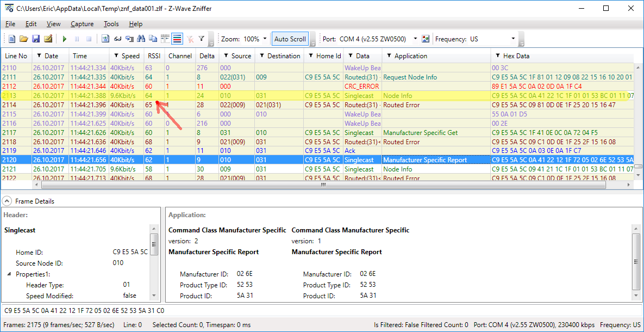Open the Capture menu
Image resolution: width=644 pixels, height=332 pixels.
pos(82,24)
